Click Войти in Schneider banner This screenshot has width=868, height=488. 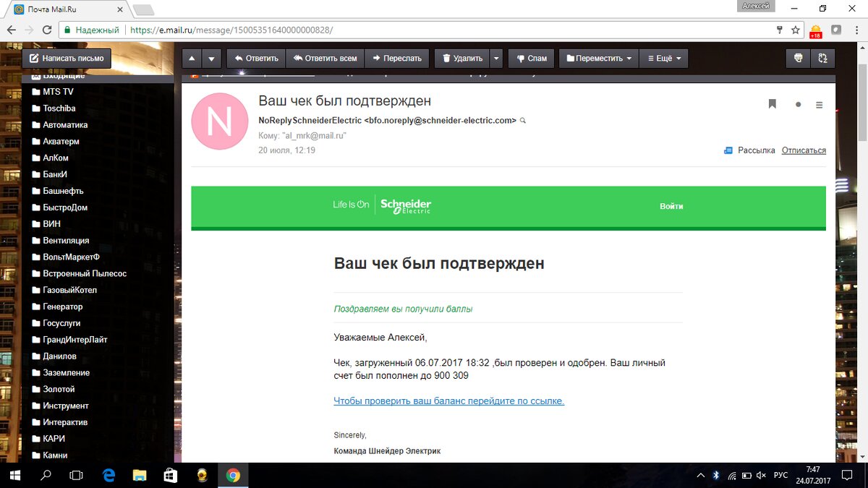pyautogui.click(x=671, y=206)
